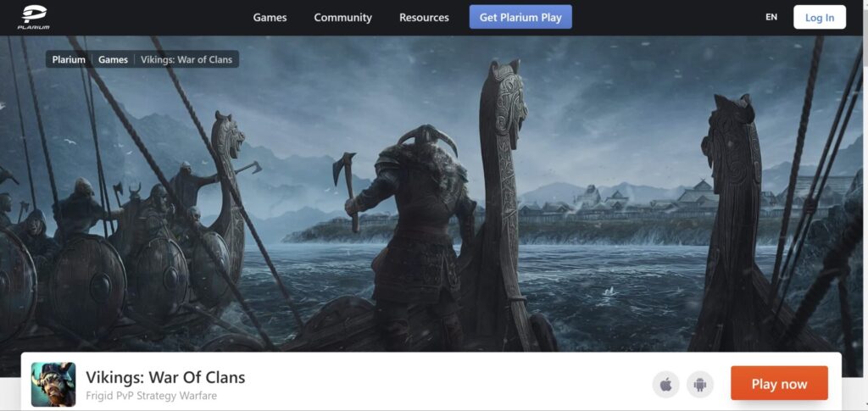This screenshot has height=411, width=868.
Task: Click the Log In button
Action: point(820,17)
